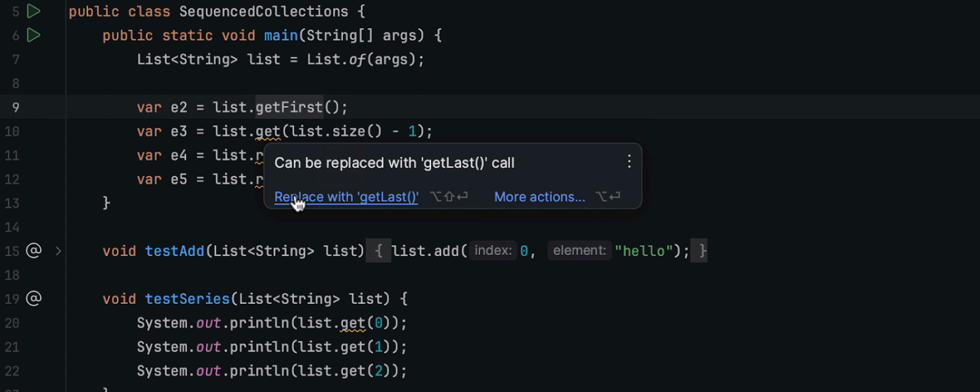980x392 pixels.
Task: Click the testSeries method name
Action: click(x=188, y=299)
